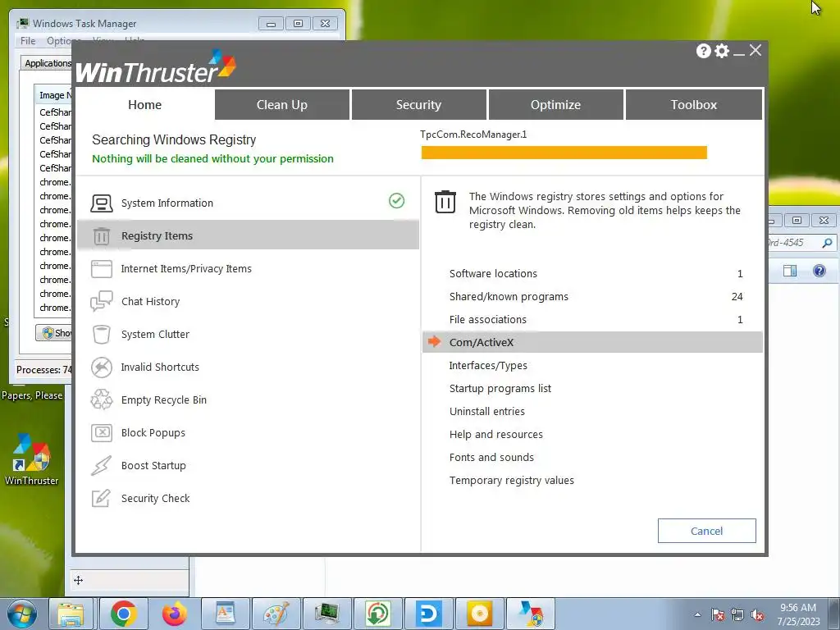Click the System Information green checkmark
Image resolution: width=840 pixels, height=630 pixels.
click(396, 201)
